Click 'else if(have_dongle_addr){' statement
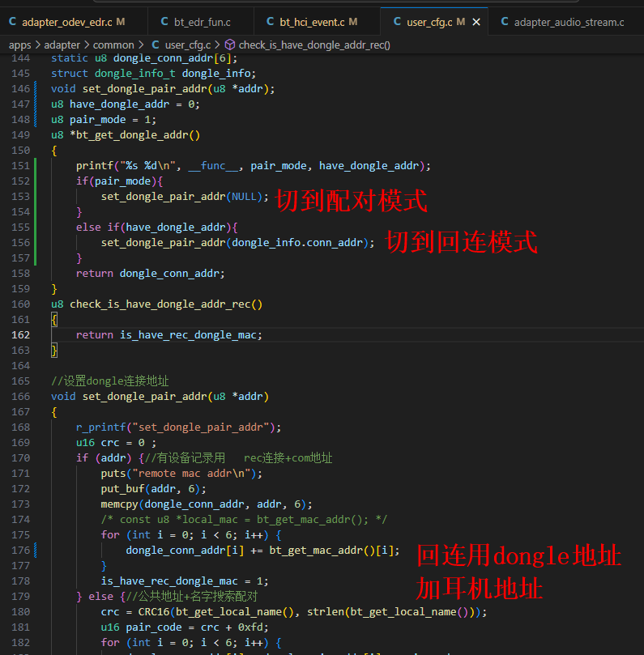This screenshot has height=655, width=644. 156,228
